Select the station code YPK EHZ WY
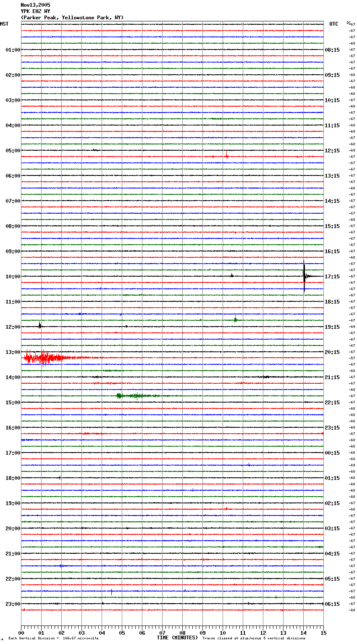Screen dimensions: 357x644 click(35, 11)
